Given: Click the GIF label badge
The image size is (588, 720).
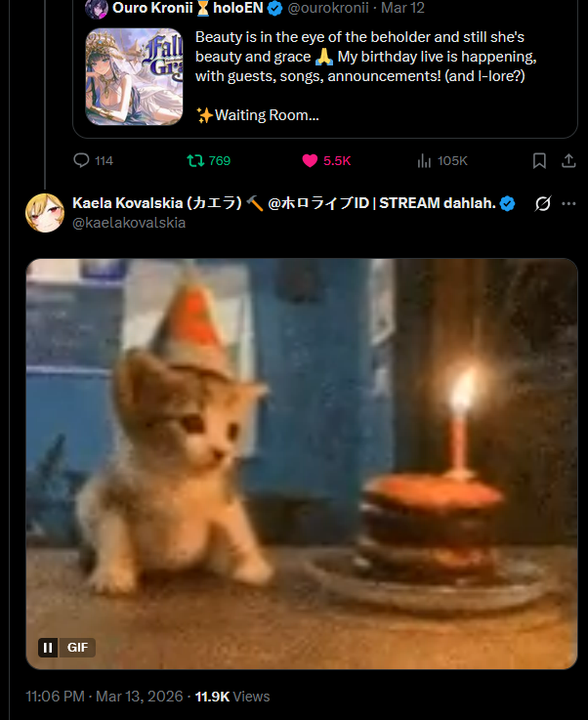Looking at the screenshot, I should pyautogui.click(x=77, y=648).
